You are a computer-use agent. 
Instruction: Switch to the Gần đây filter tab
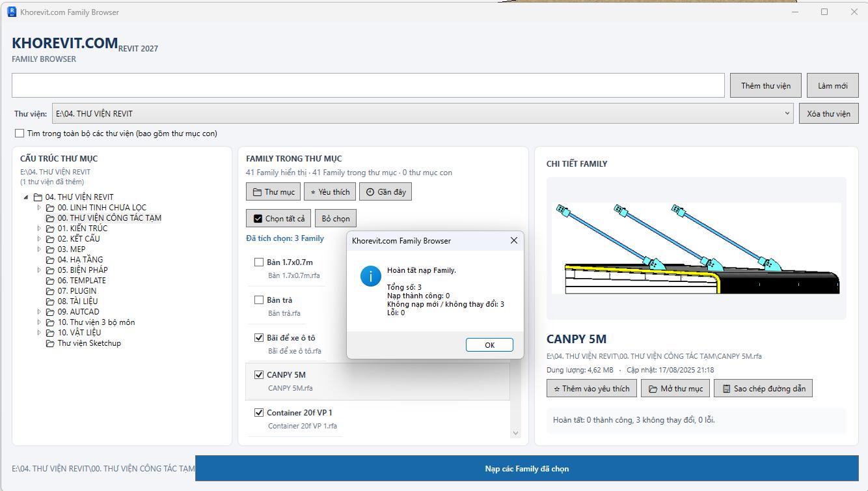point(386,192)
